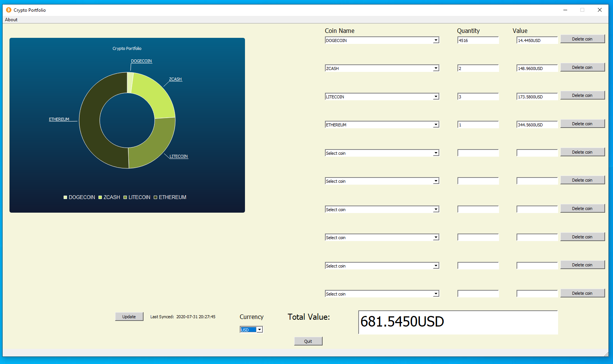Open the About menu
Viewport: 613px width, 364px height.
[11, 20]
